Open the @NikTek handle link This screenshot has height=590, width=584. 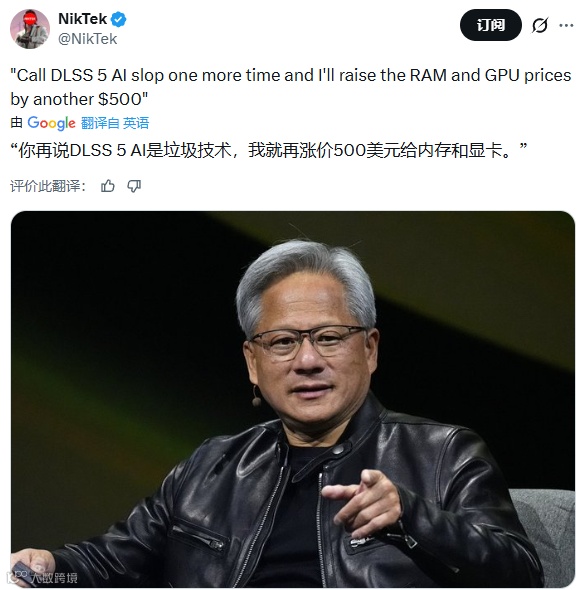pos(88,39)
